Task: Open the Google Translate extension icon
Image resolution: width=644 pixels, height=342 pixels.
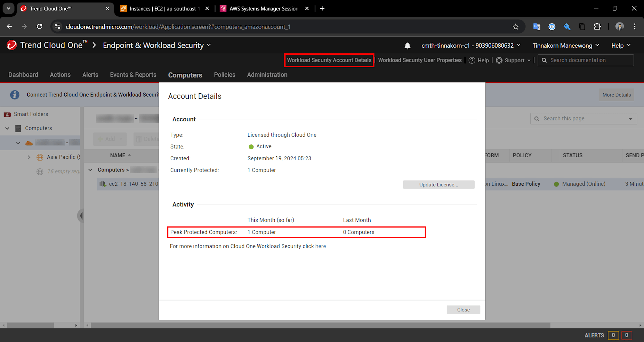Action: pos(536,27)
